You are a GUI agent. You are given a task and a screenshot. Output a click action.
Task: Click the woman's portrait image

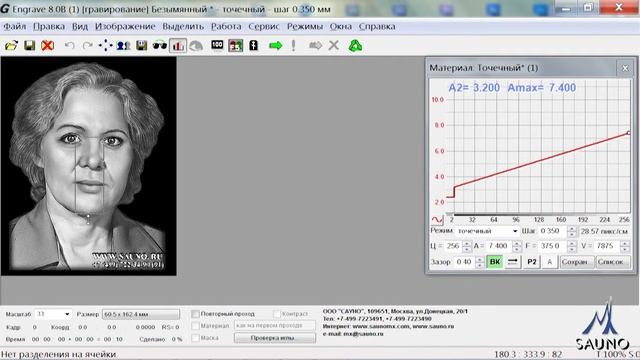pyautogui.click(x=89, y=166)
